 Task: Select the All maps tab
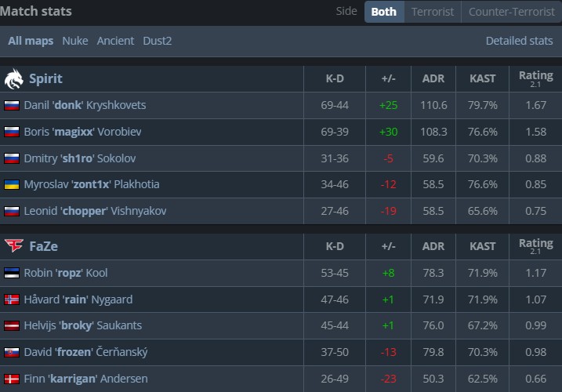31,40
